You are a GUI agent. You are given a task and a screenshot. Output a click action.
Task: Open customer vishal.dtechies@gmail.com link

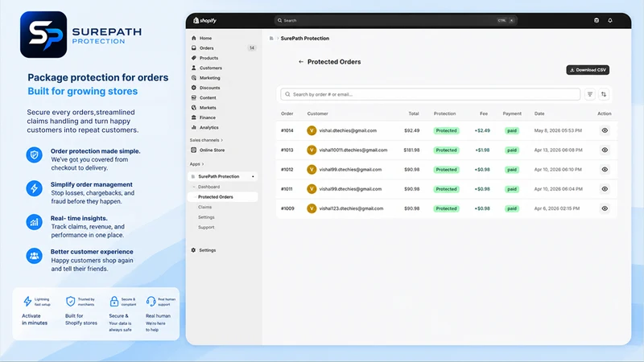(348, 130)
